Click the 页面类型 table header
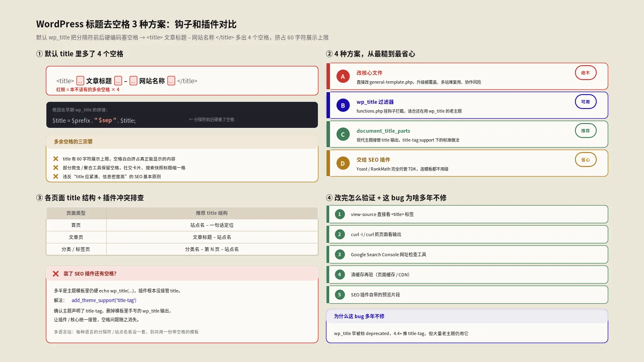 pyautogui.click(x=76, y=213)
